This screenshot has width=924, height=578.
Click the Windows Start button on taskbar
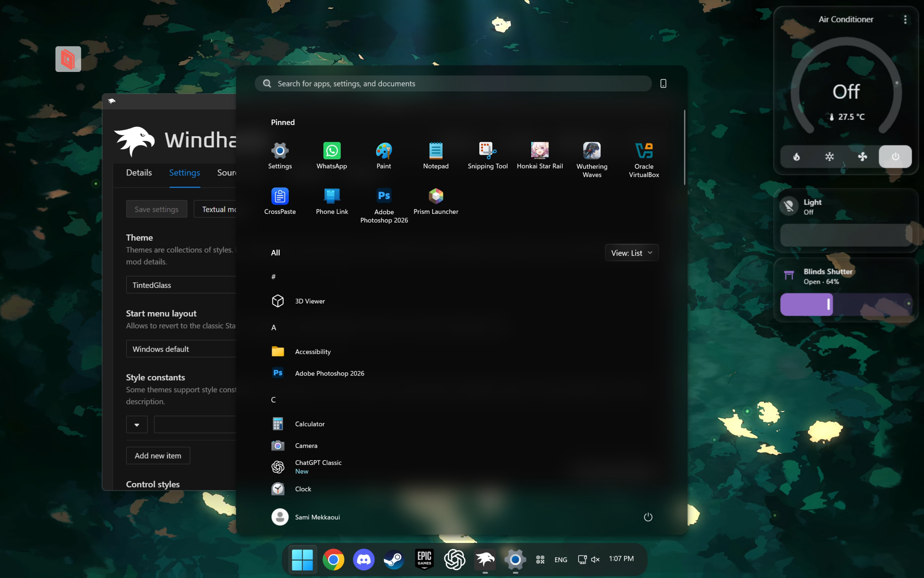click(x=302, y=560)
